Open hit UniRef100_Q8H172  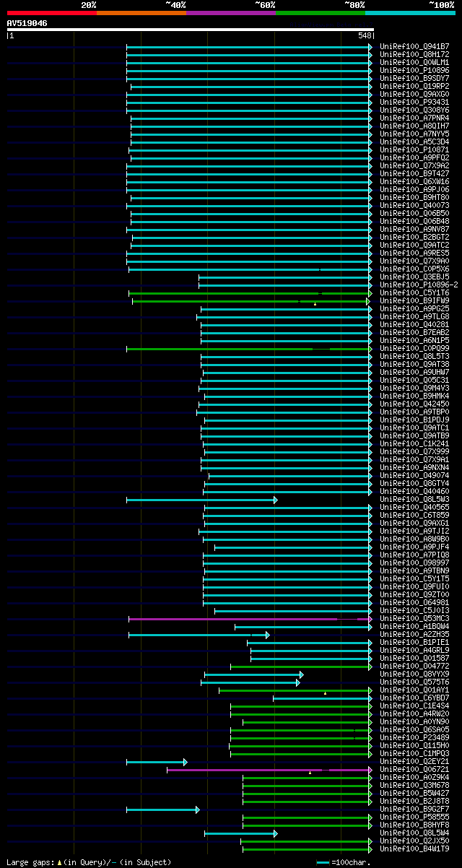click(x=414, y=54)
